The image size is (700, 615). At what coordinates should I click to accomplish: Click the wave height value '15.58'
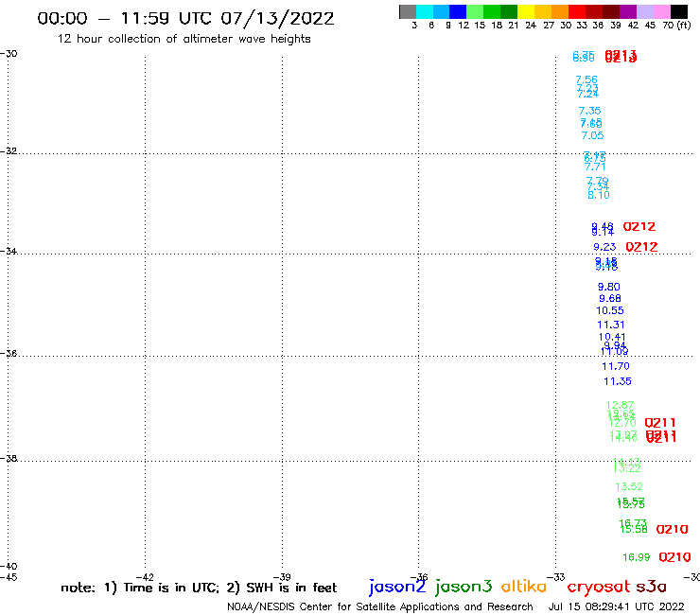(x=634, y=530)
